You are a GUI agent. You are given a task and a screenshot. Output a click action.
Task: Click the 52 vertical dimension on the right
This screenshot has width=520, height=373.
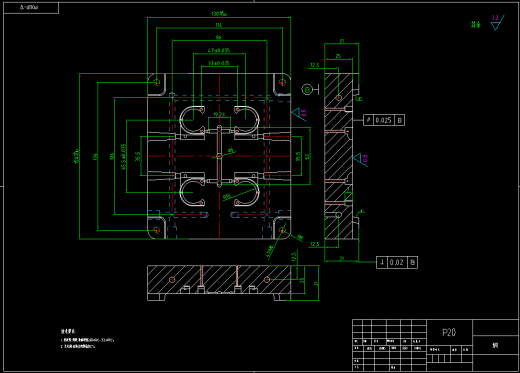(307, 156)
